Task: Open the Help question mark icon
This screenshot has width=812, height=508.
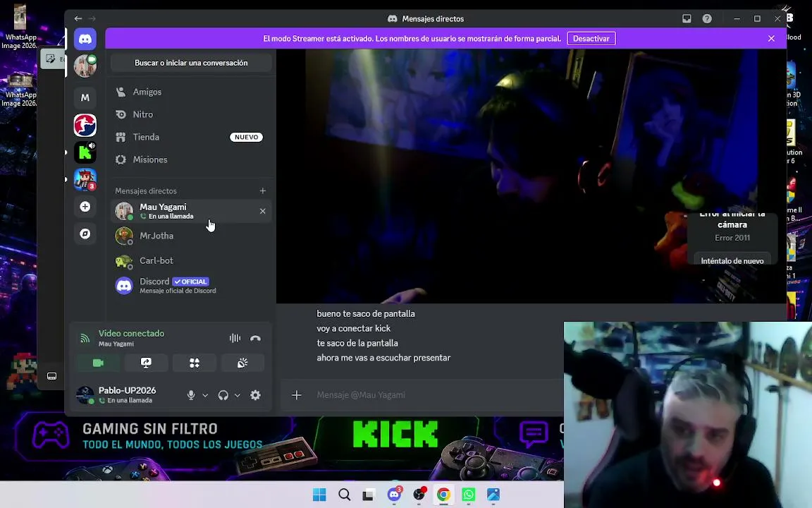Action: tap(707, 18)
